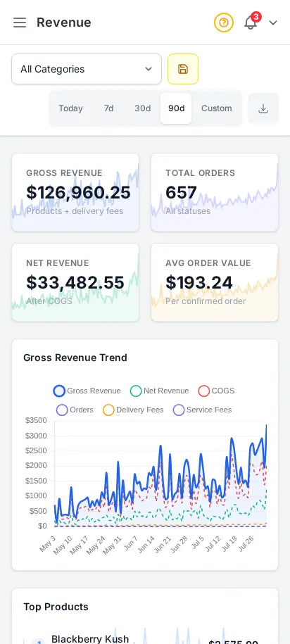Screen dimensions: 290x644
Task: Open the Avg Order Value card
Action: 215,282
